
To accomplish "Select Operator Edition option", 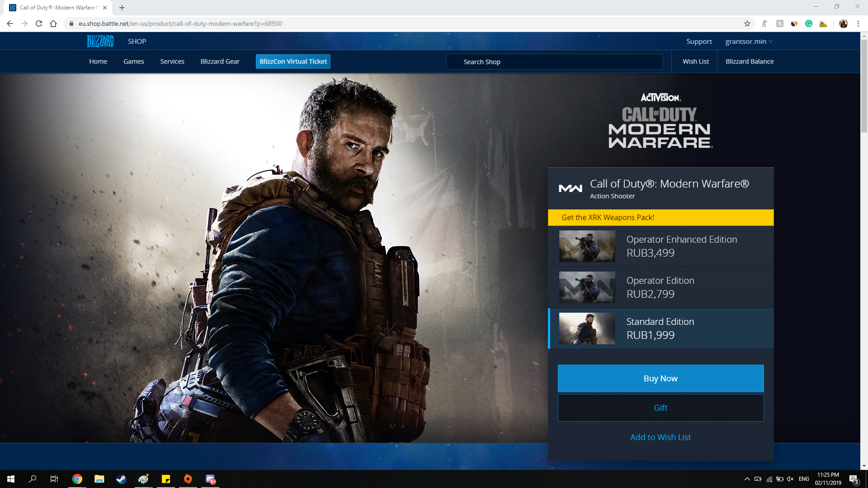I will click(x=661, y=287).
